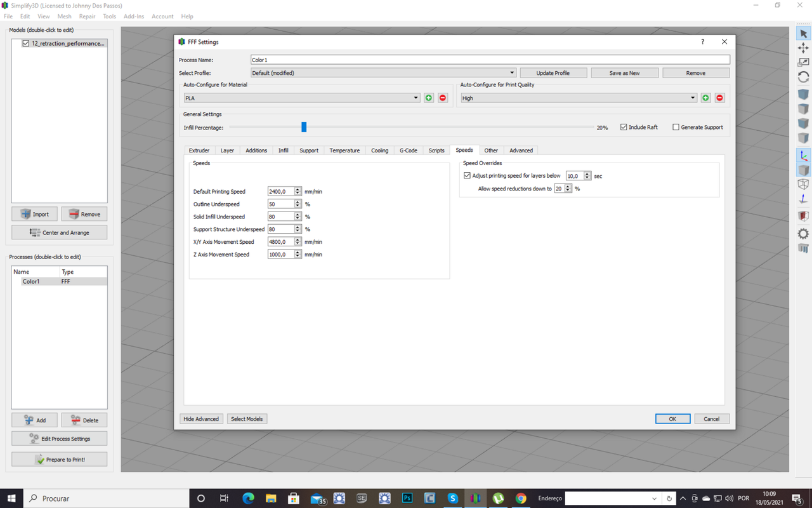Open Task View on the taskbar
812x508 pixels.
tap(224, 498)
